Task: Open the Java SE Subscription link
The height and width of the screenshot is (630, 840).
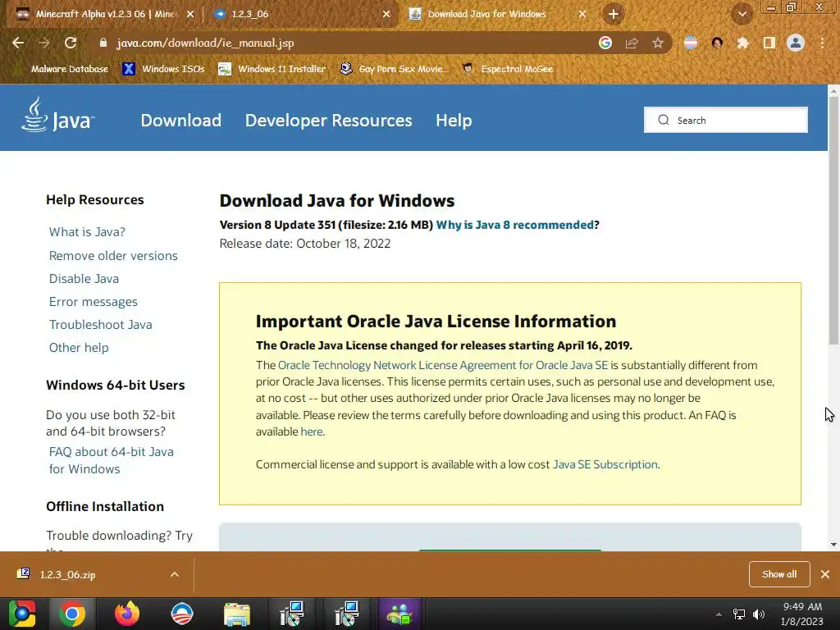Action: pyautogui.click(x=605, y=464)
